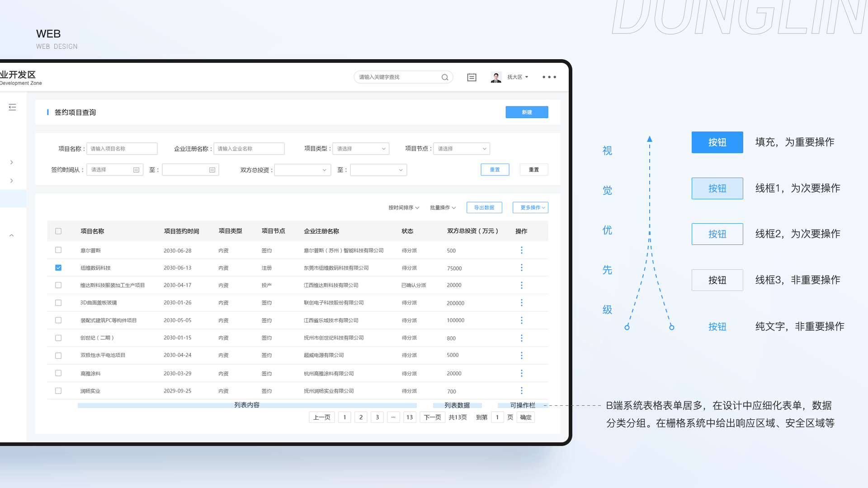This screenshot has height=488, width=868.
Task: Click the grey-outlined 线框3 按钮 sample
Action: point(717,280)
